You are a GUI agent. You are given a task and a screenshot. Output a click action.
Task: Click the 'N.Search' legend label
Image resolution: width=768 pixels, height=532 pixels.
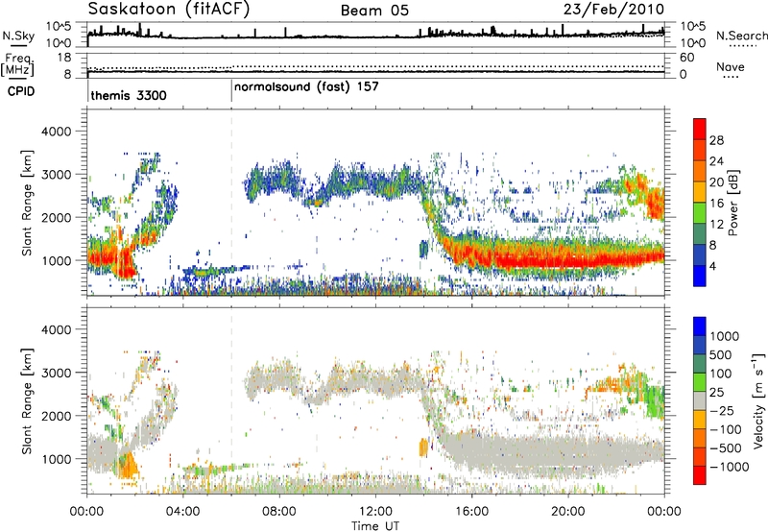pyautogui.click(x=741, y=36)
